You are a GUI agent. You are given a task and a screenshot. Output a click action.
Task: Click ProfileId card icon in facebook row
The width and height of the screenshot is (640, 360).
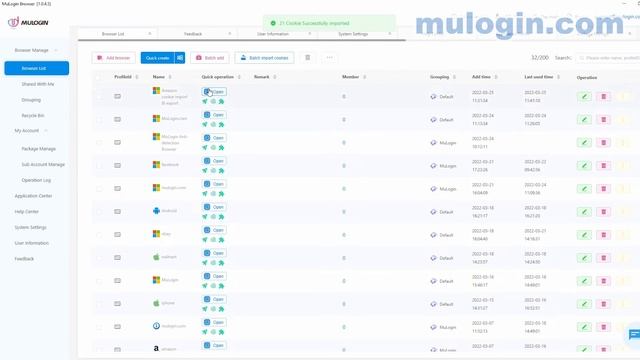(x=118, y=165)
